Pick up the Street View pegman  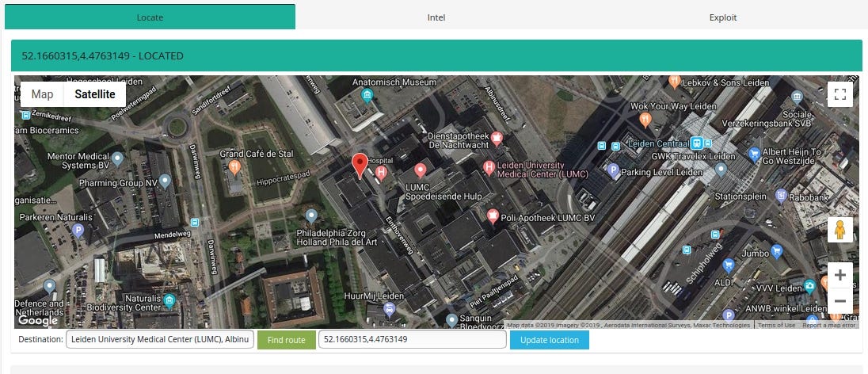[x=839, y=229]
